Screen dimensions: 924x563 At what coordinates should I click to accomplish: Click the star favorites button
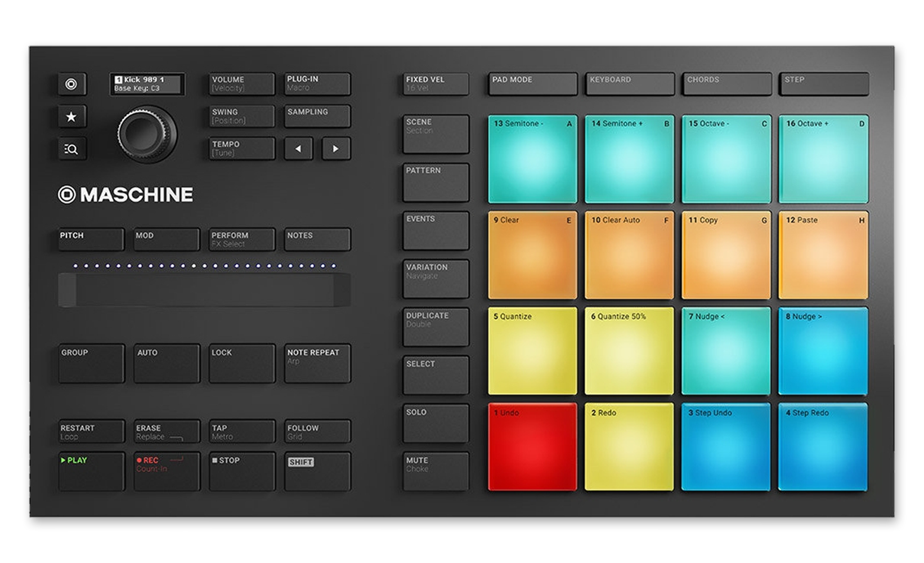71,117
